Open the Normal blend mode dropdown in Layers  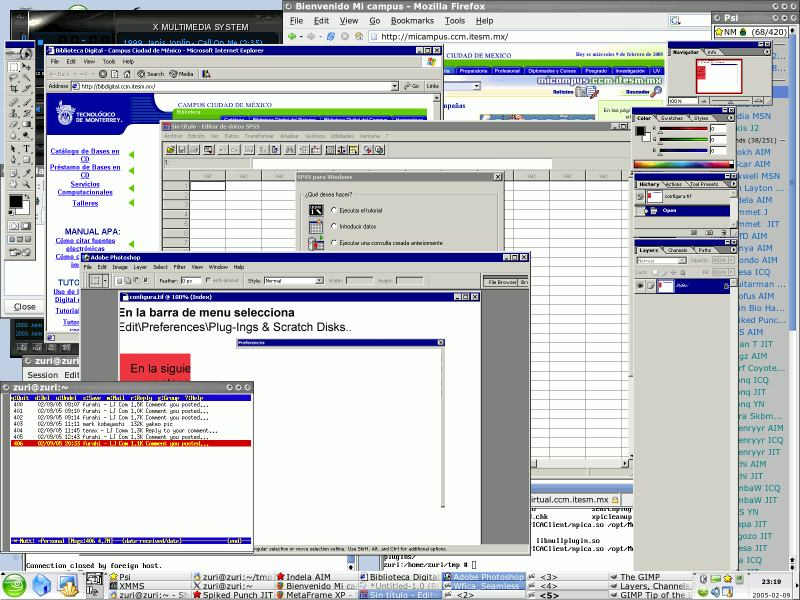(x=681, y=261)
